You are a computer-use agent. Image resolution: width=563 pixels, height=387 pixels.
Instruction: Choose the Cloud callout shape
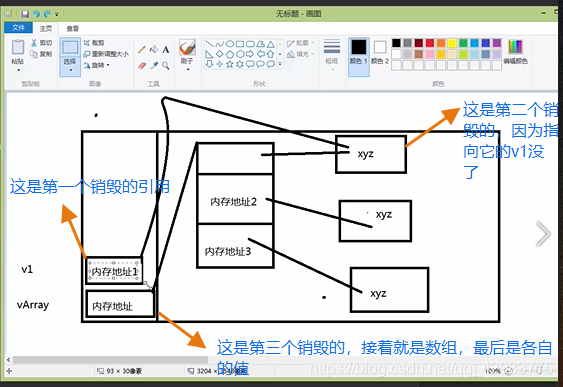(x=270, y=64)
